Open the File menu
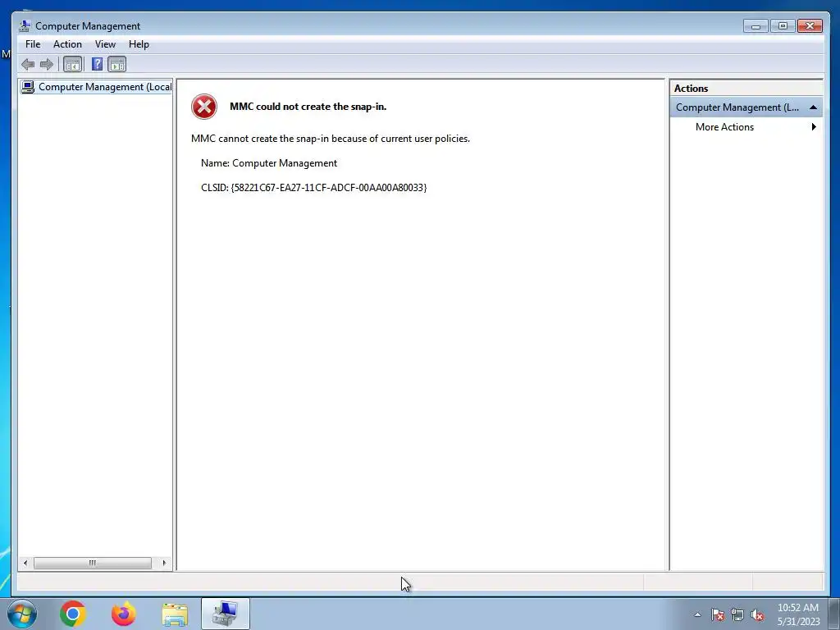The image size is (840, 630). point(33,44)
